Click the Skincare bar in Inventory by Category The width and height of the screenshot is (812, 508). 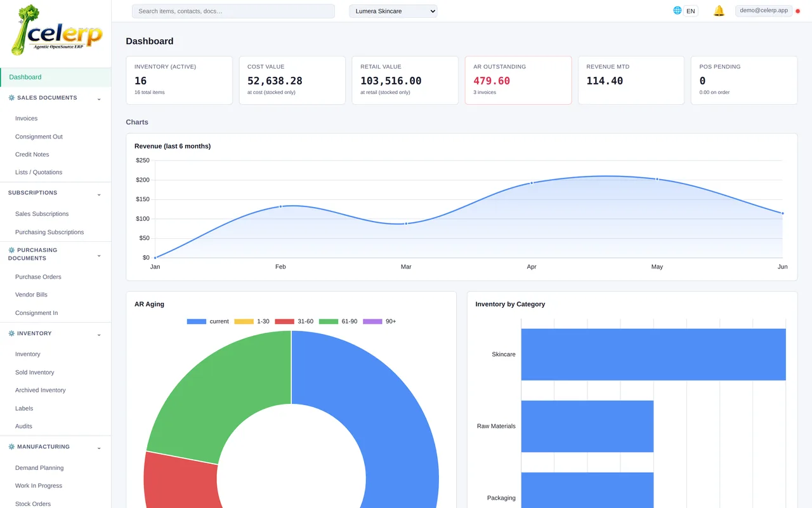point(653,354)
